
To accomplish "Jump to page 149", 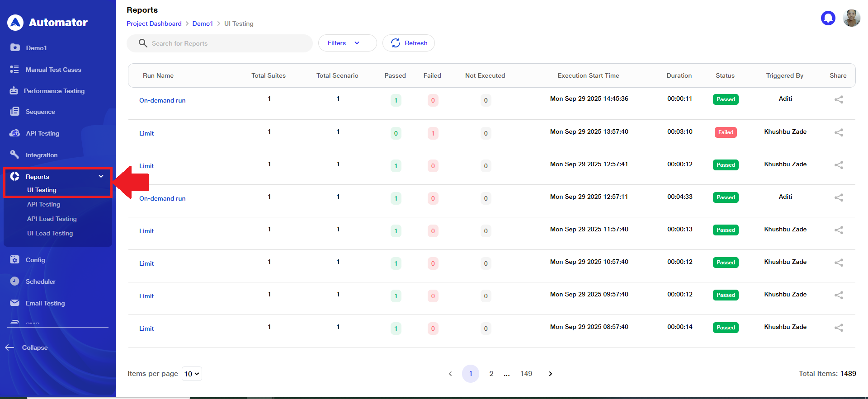I will 526,374.
